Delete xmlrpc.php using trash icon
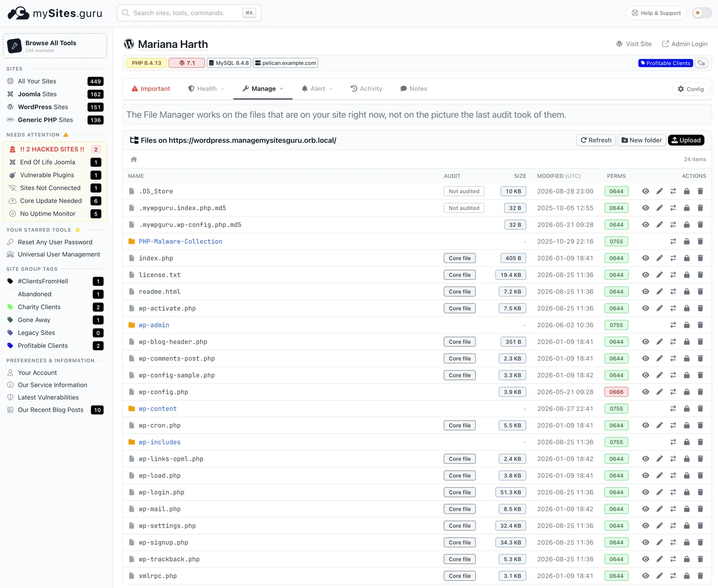Image resolution: width=718 pixels, height=588 pixels. point(700,576)
